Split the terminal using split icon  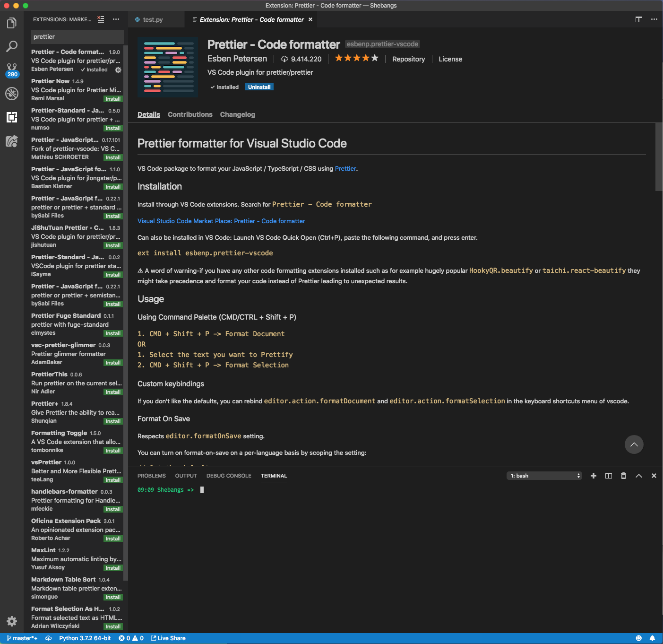point(609,476)
